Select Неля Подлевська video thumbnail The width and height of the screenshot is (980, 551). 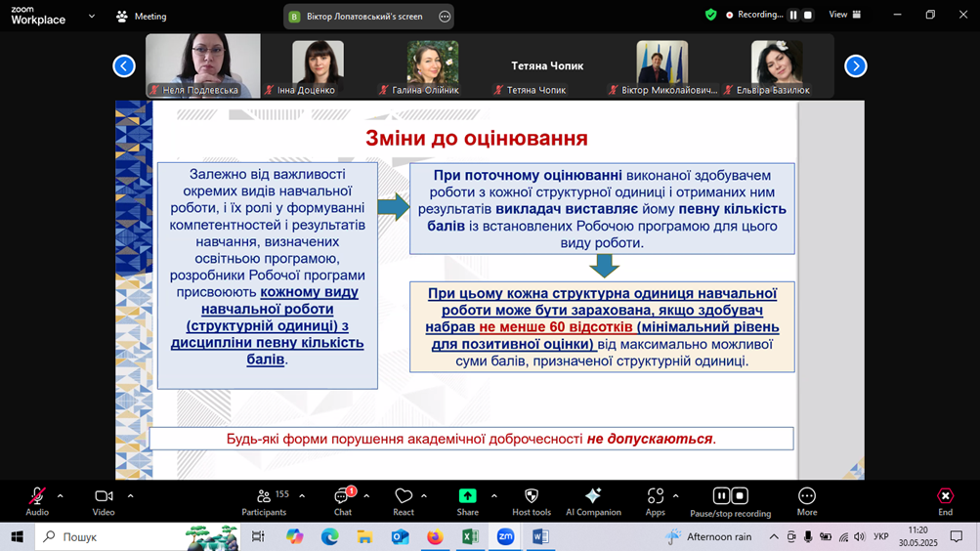pos(203,65)
